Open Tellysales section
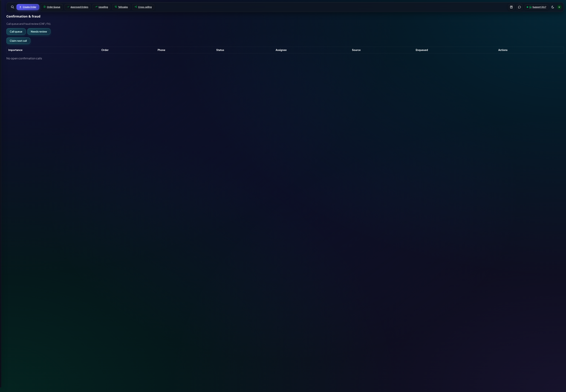 (121, 7)
